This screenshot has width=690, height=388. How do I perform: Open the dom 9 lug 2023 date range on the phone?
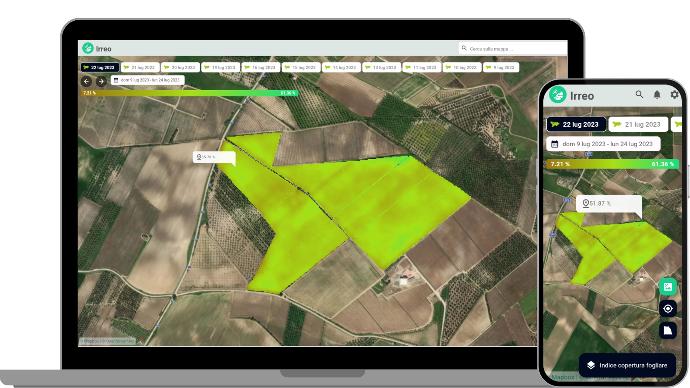click(x=603, y=144)
